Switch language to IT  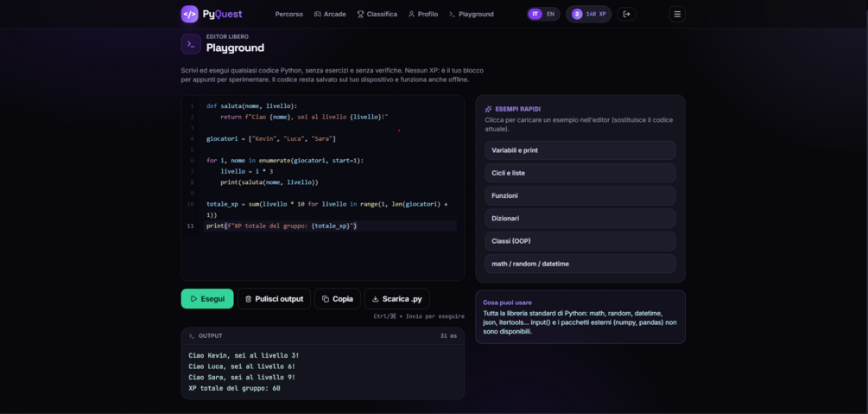point(535,15)
